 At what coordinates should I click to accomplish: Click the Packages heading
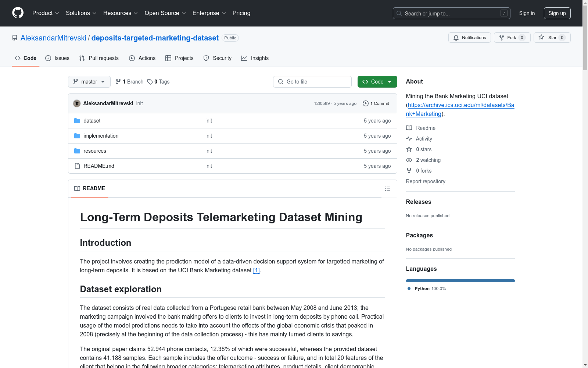(x=419, y=235)
